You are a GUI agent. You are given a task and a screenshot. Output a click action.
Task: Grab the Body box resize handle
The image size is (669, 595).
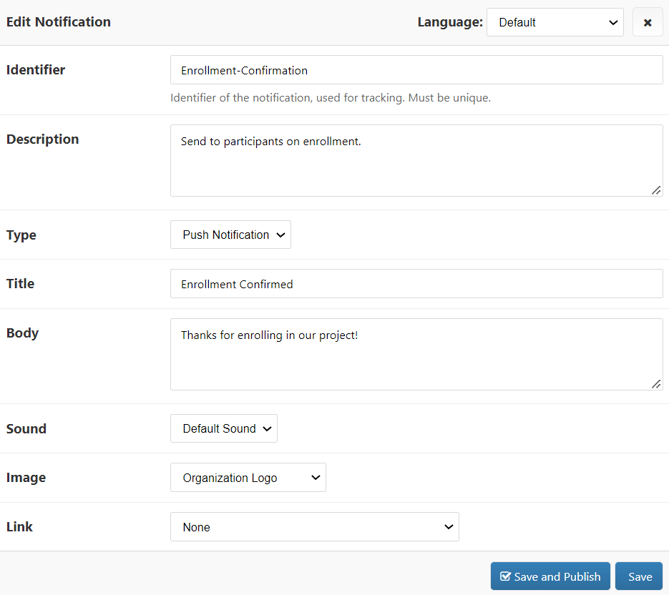coord(656,384)
